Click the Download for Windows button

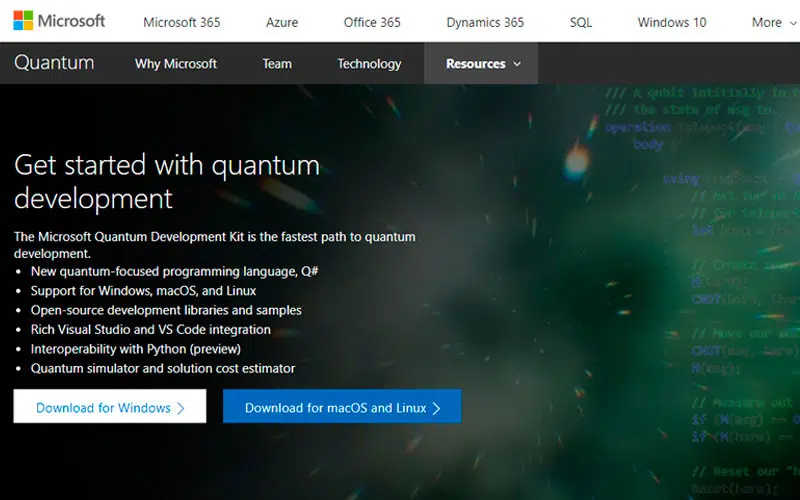[x=110, y=406]
